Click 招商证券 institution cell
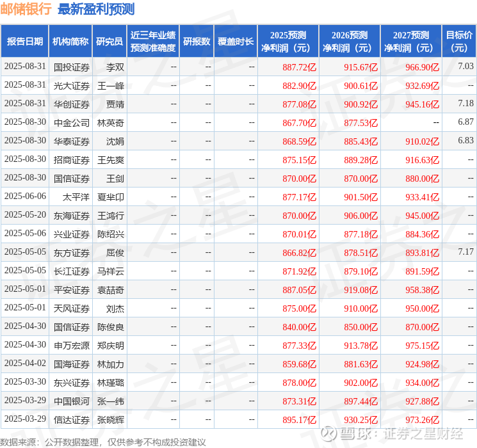Viewport: 477px width, 448px height. point(72,160)
